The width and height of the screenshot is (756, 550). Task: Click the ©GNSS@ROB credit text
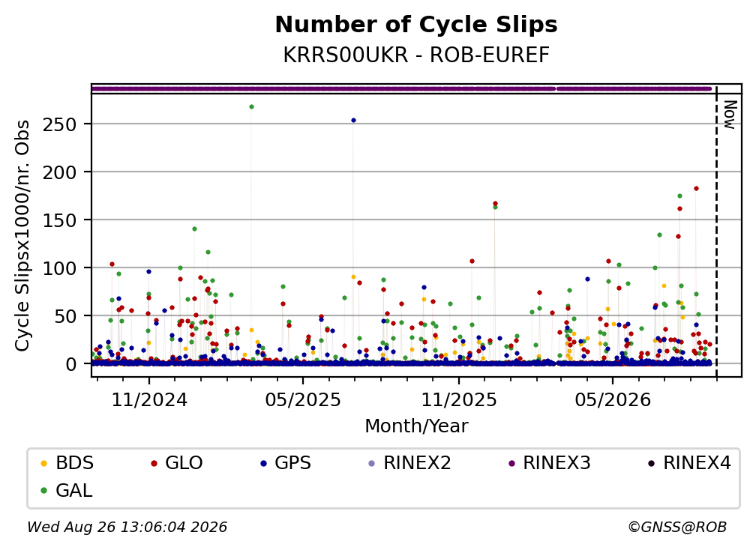pyautogui.click(x=677, y=527)
